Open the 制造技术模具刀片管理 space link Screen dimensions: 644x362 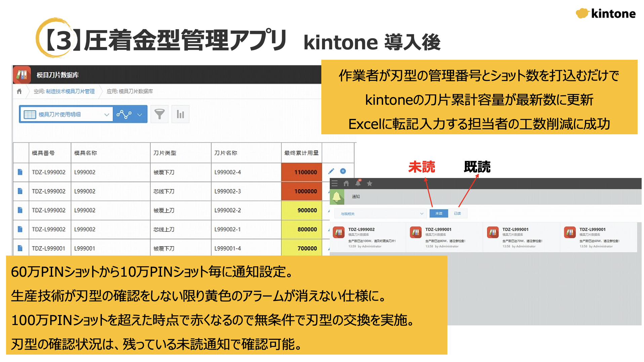(x=70, y=91)
